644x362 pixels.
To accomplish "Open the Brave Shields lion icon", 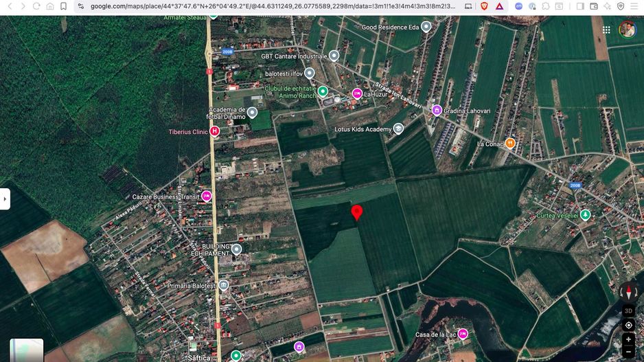I will [x=484, y=6].
